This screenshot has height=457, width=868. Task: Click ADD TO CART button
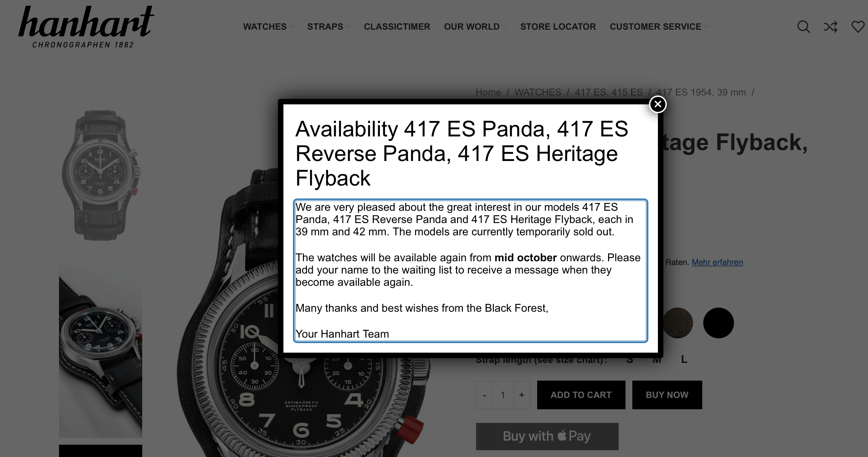pos(581,395)
